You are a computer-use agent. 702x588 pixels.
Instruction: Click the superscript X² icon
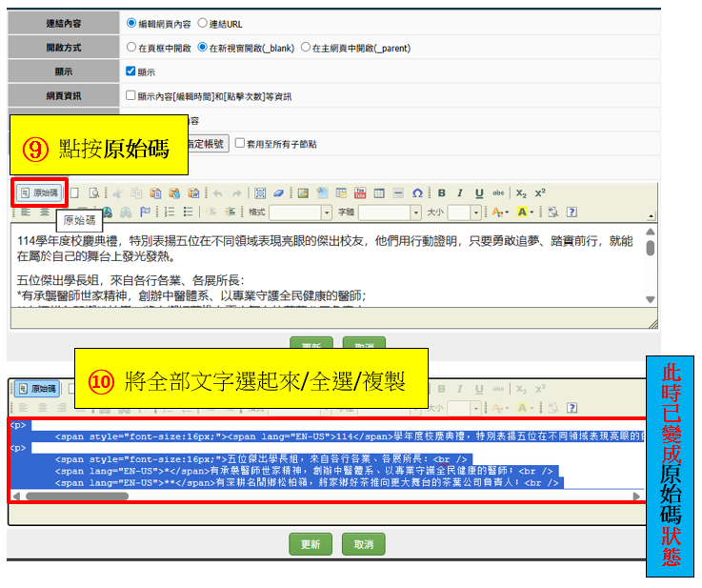coord(540,193)
